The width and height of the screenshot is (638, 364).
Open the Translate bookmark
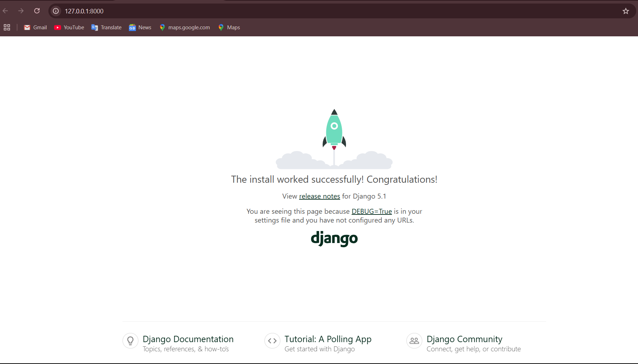(106, 28)
